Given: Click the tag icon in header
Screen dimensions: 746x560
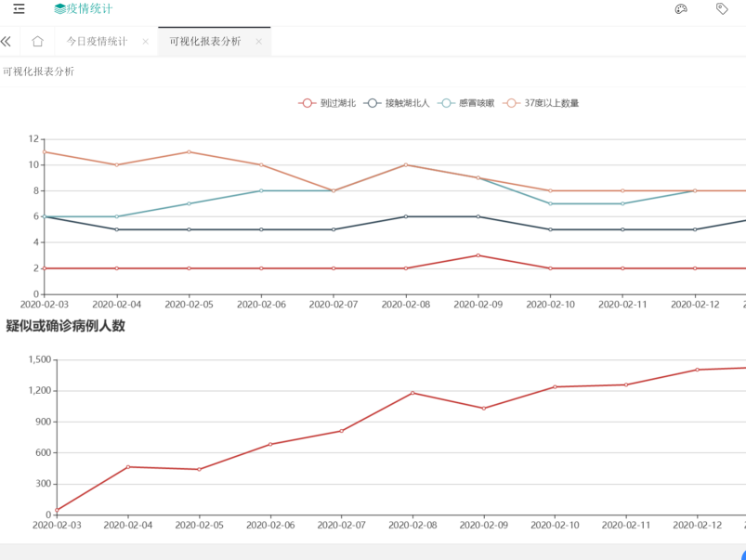Looking at the screenshot, I should click(x=722, y=9).
